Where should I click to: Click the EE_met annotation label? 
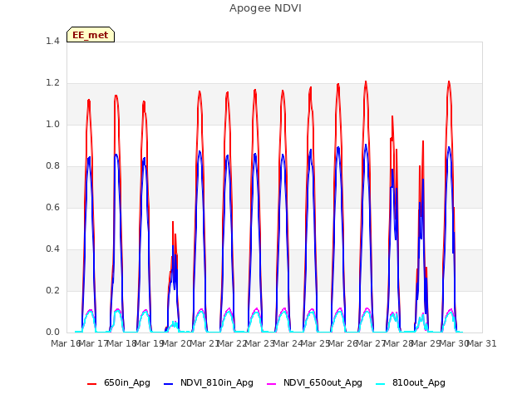(91, 35)
